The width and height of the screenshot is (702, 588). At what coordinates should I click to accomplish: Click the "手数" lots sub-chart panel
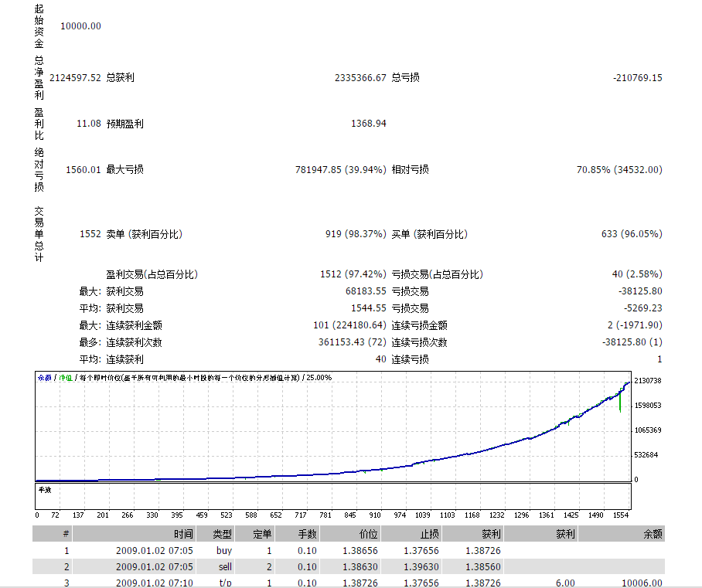click(332, 497)
